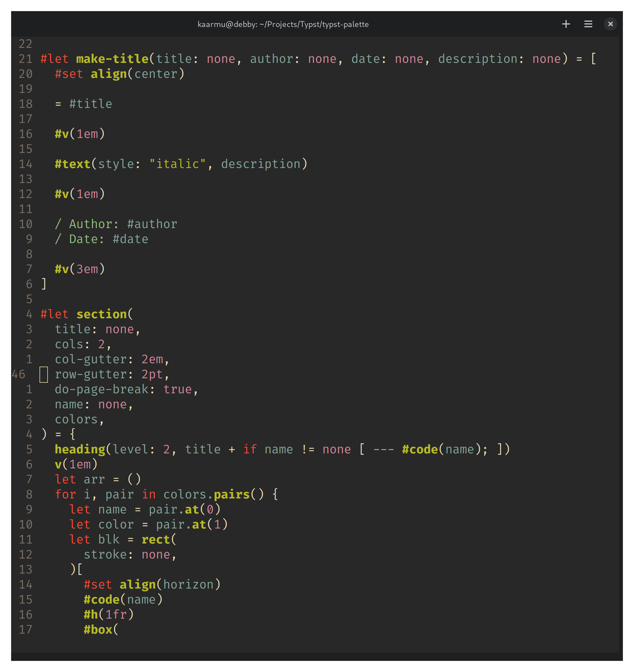
Task: Click the cursor block before row-gutter
Action: tap(44, 375)
